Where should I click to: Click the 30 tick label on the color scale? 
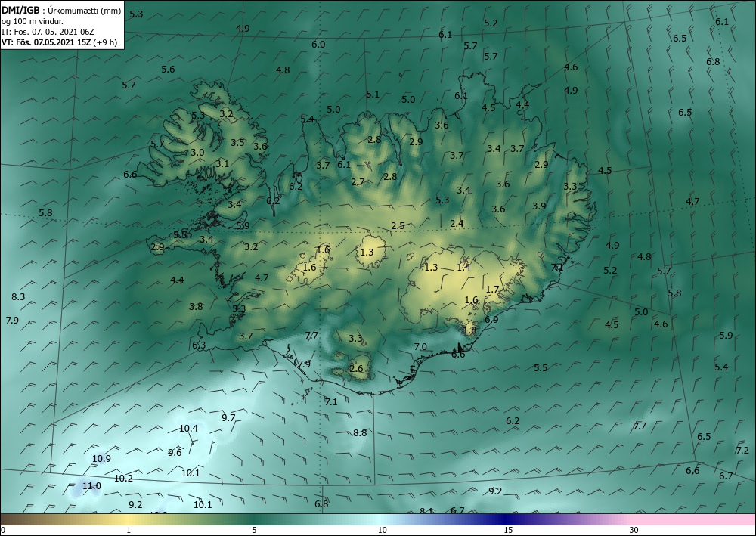634,531
